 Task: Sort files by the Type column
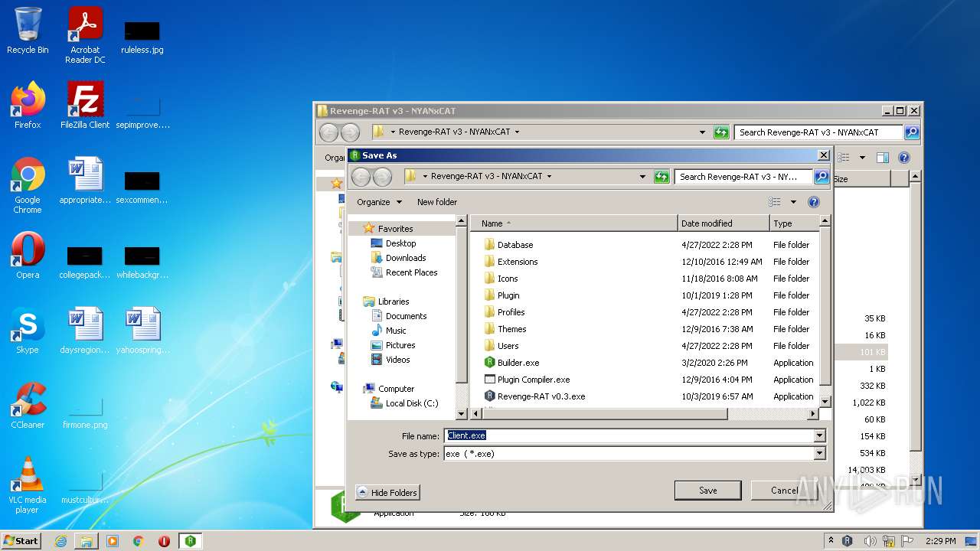(793, 223)
